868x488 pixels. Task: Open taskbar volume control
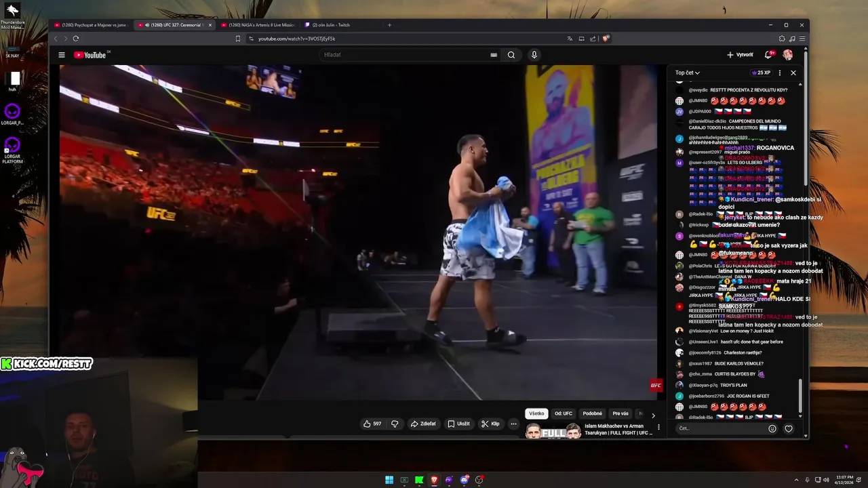[826, 480]
